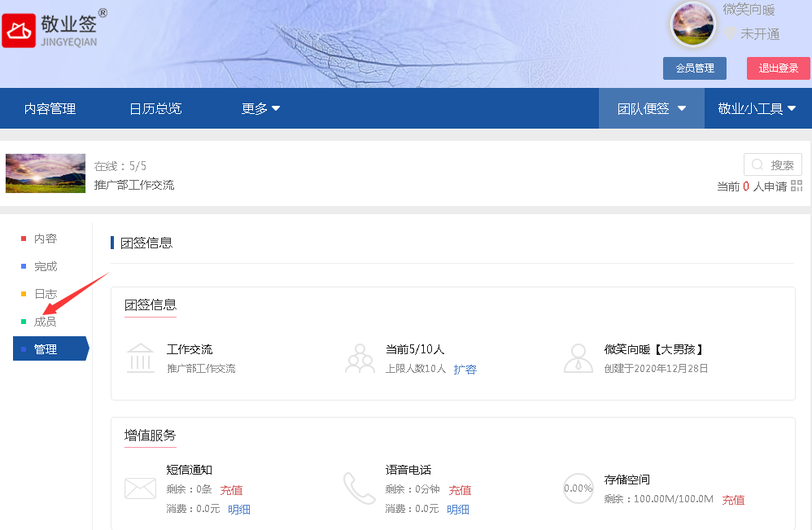Click the members group icon beside 当前5/10人
This screenshot has width=812, height=530.
tap(360, 358)
